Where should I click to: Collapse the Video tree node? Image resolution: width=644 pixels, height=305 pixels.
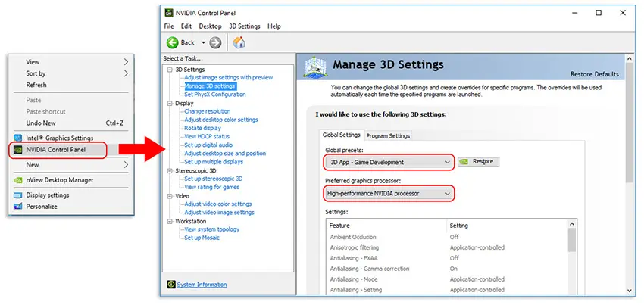(x=170, y=196)
